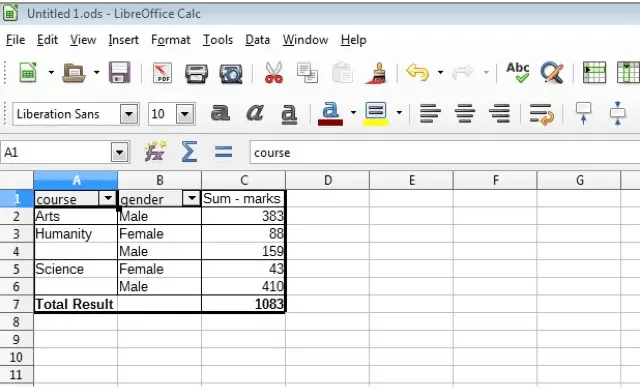640x390 pixels.
Task: Open the File menu
Action: coord(16,40)
